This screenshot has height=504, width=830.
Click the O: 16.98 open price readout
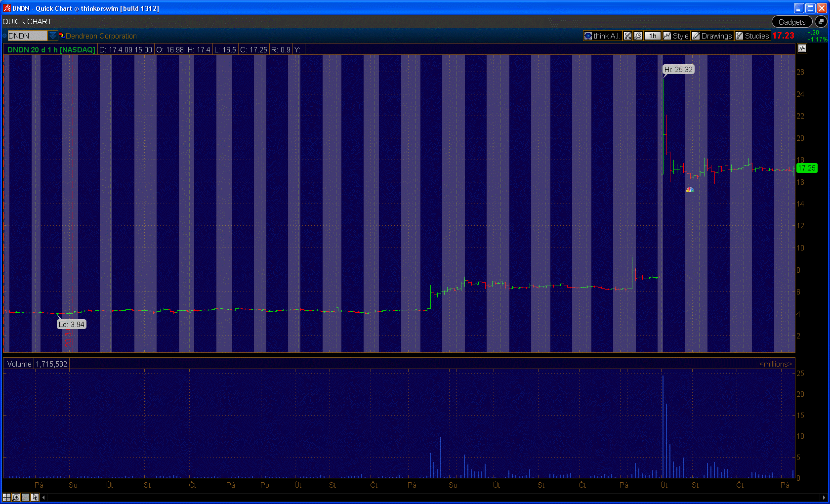tap(169, 49)
